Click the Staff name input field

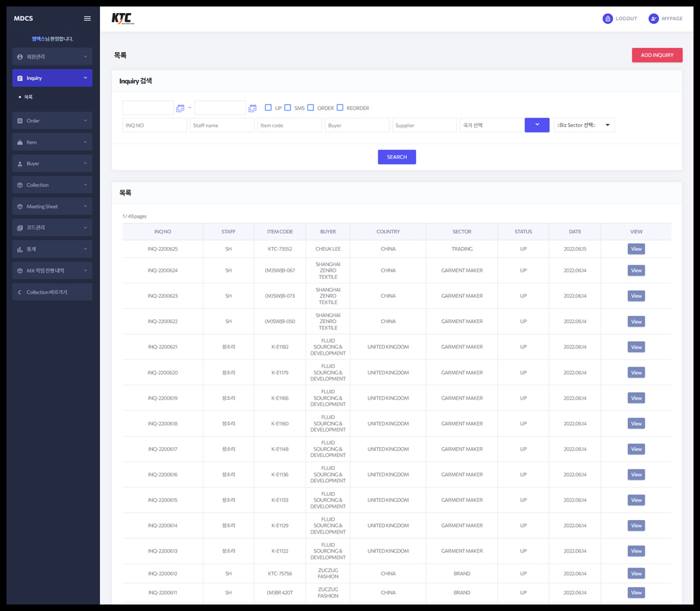(222, 125)
